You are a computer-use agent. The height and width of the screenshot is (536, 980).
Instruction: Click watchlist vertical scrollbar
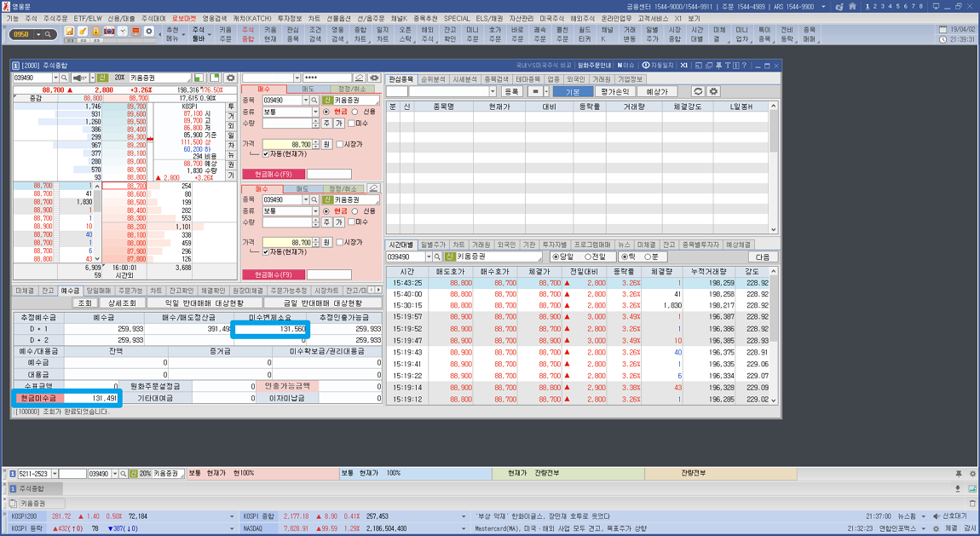[773, 167]
